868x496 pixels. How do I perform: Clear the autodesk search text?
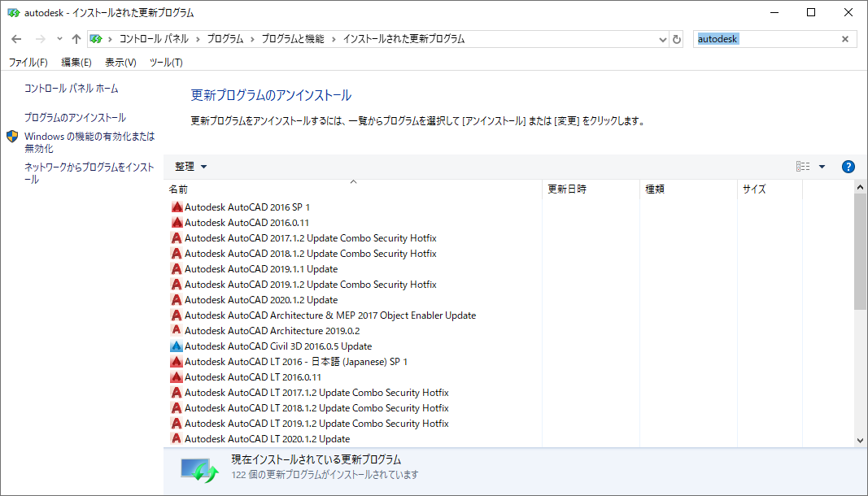click(845, 39)
